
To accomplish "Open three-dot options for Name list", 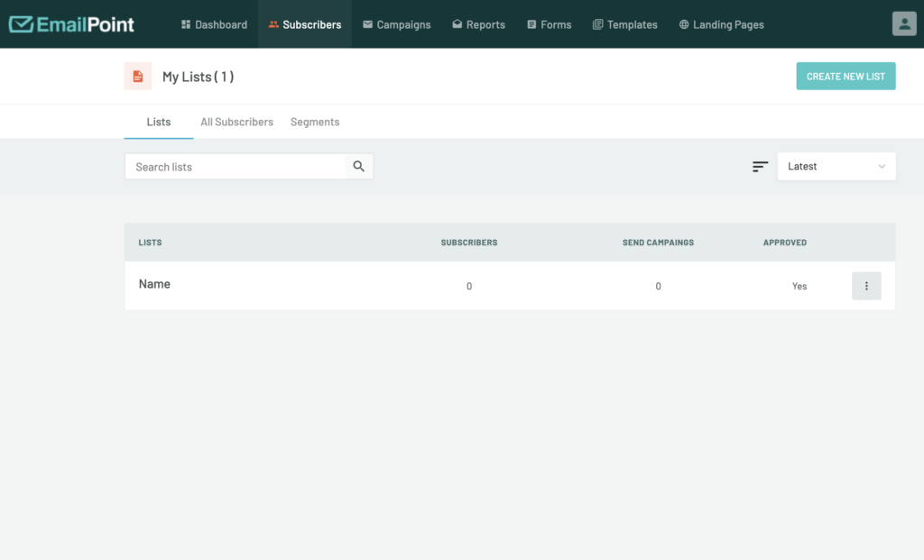I will [x=865, y=286].
